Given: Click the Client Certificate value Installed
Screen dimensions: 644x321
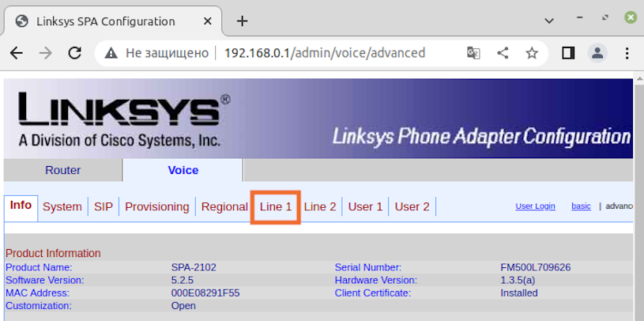Looking at the screenshot, I should tap(518, 293).
